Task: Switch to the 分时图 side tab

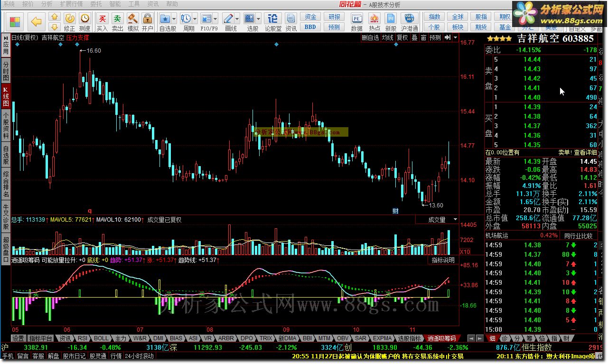Action: point(6,71)
